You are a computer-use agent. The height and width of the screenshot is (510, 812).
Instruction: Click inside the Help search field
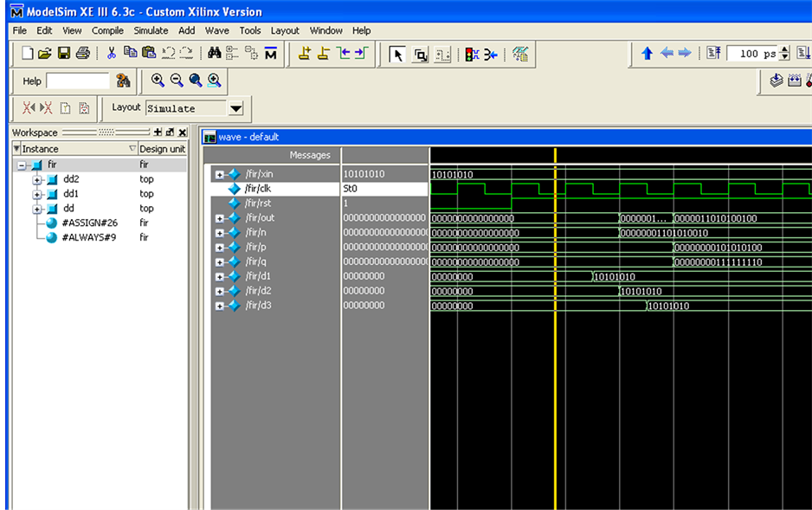tap(78, 81)
